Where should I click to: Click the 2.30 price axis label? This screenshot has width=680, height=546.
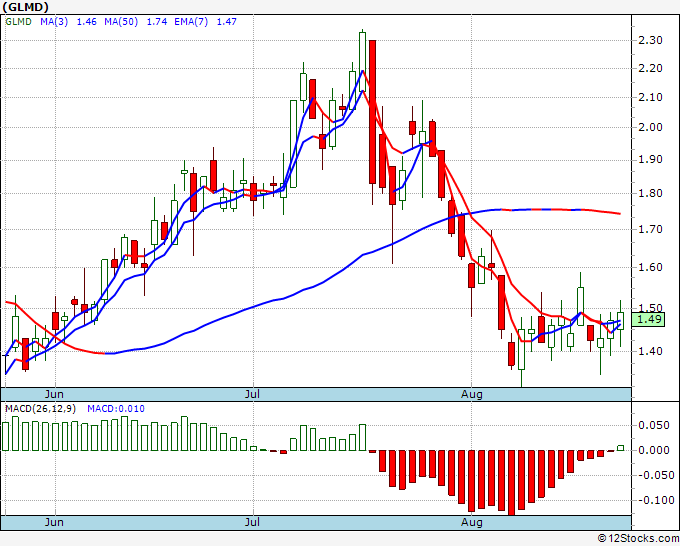pyautogui.click(x=651, y=40)
